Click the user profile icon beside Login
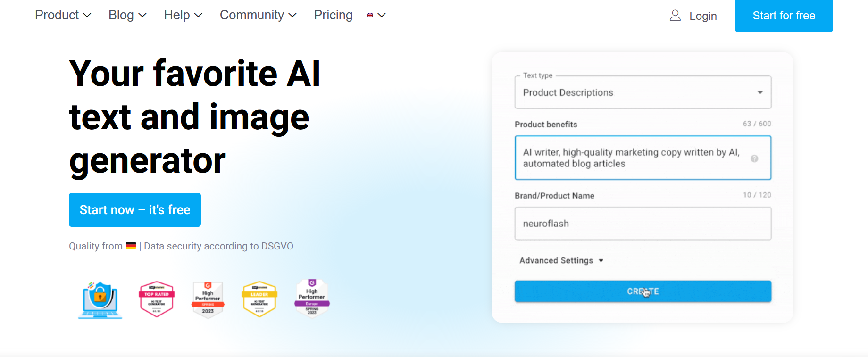 pos(675,16)
